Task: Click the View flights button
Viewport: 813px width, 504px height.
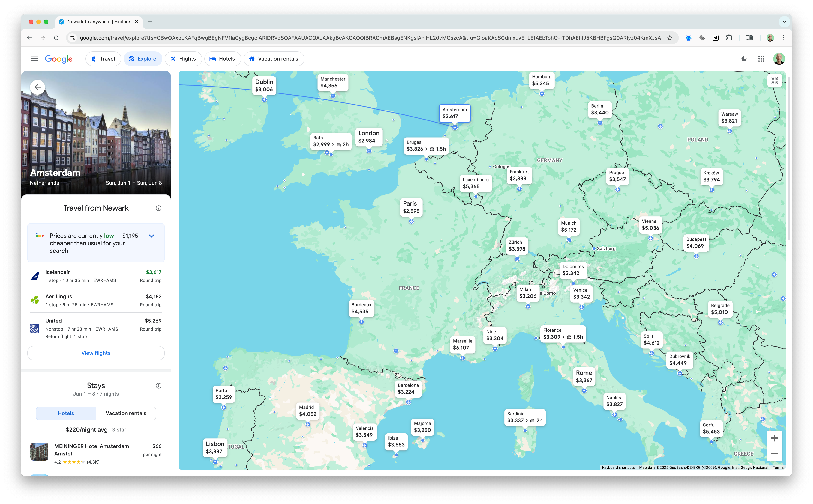Action: pyautogui.click(x=96, y=353)
